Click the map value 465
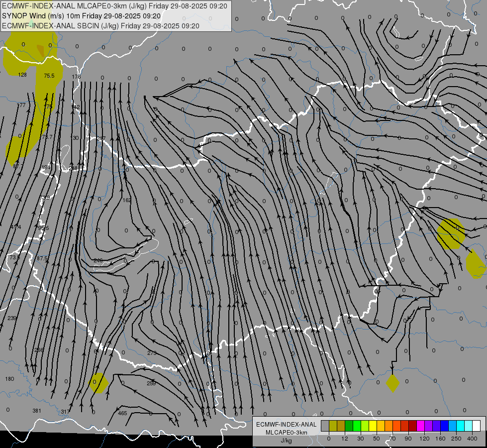This screenshot has height=448, width=487. (123, 413)
